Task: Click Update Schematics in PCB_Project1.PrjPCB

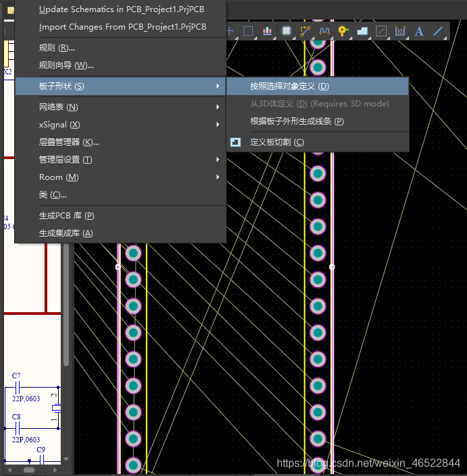Action: [121, 9]
